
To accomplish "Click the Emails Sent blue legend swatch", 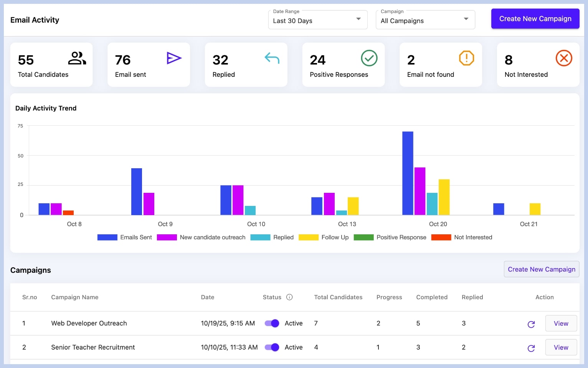I will tap(107, 237).
